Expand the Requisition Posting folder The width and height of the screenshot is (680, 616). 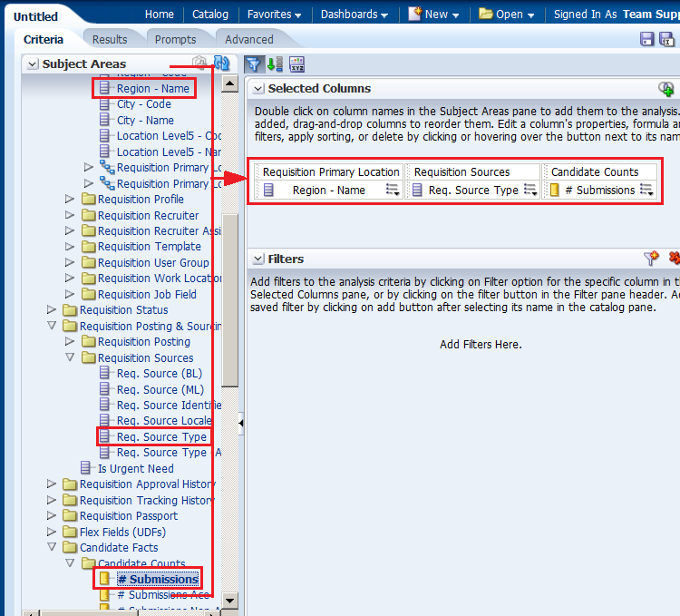pyautogui.click(x=70, y=341)
